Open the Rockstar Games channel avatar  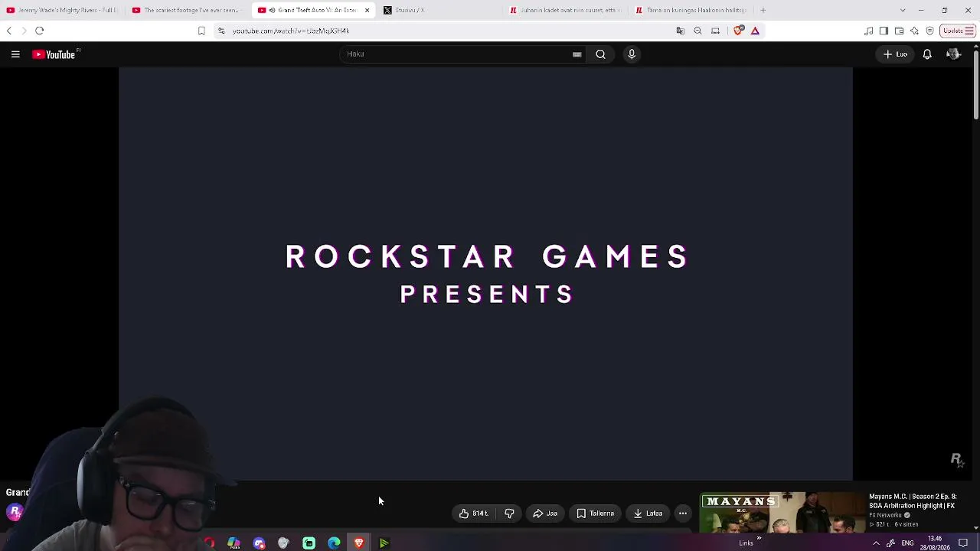[x=15, y=511]
